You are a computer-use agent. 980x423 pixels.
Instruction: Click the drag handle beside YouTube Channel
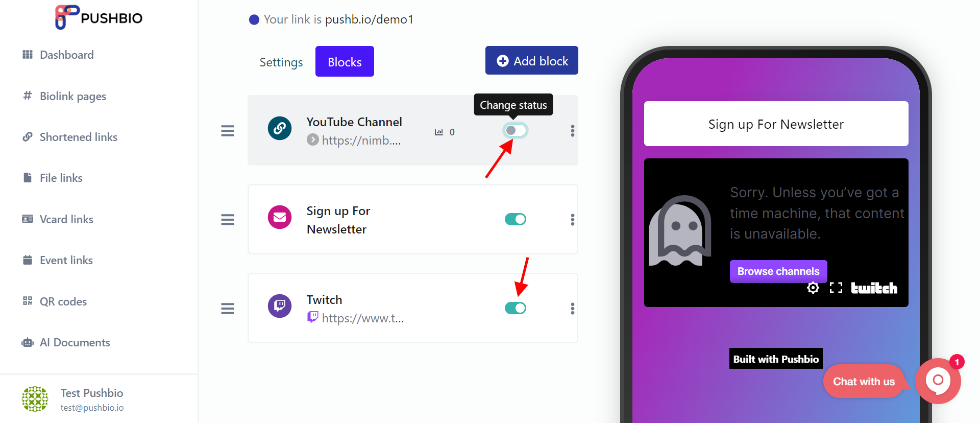click(228, 131)
